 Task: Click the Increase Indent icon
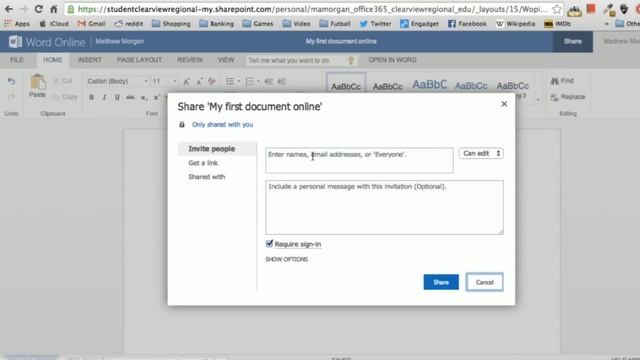[281, 82]
